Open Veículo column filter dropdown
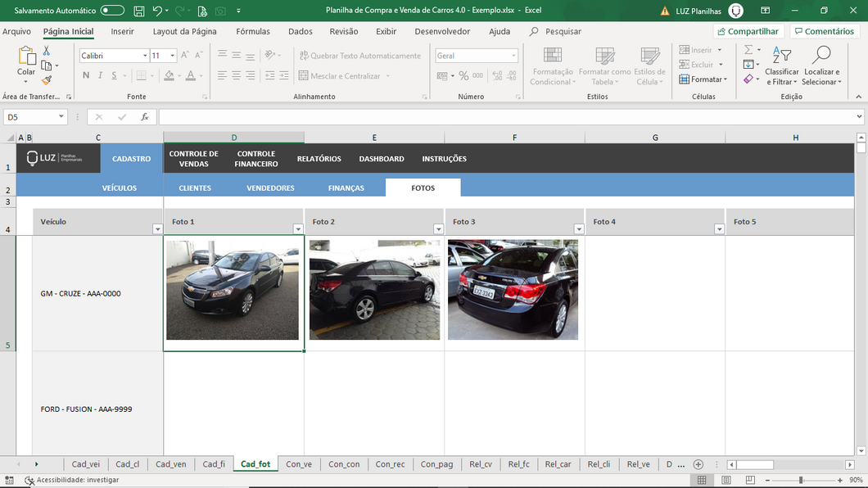868x488 pixels. 158,229
